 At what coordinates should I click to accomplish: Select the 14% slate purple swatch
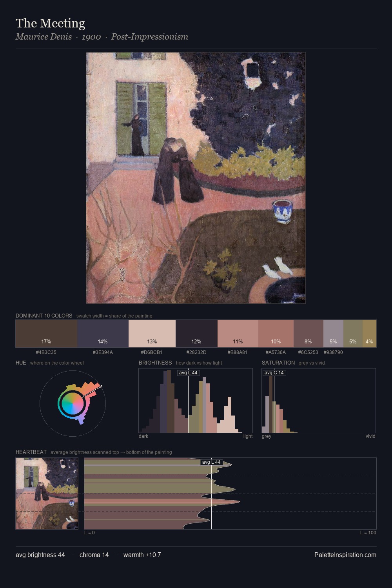click(103, 334)
